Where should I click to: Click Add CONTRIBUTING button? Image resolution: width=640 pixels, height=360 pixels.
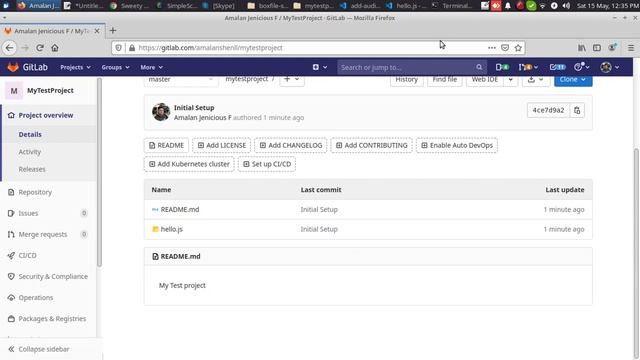pos(371,146)
